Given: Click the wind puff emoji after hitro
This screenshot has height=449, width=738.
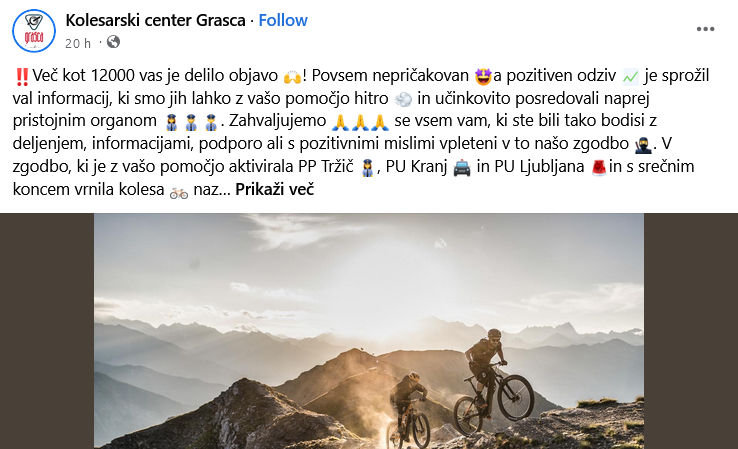Looking at the screenshot, I should coord(402,99).
